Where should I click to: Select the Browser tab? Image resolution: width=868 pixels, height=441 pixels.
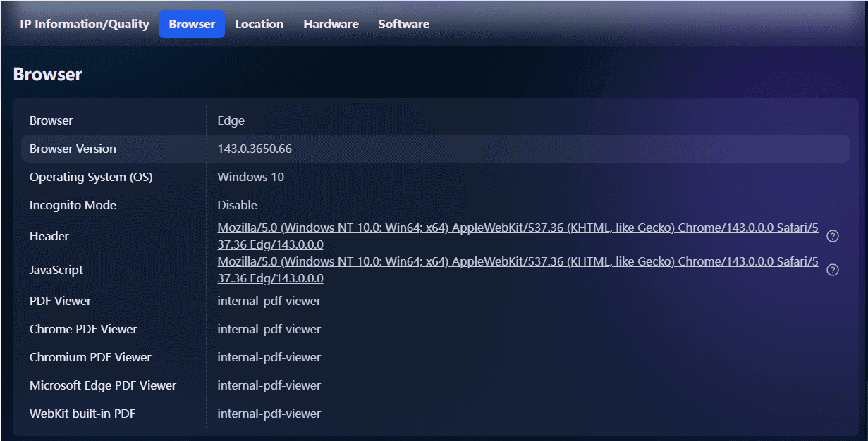192,24
